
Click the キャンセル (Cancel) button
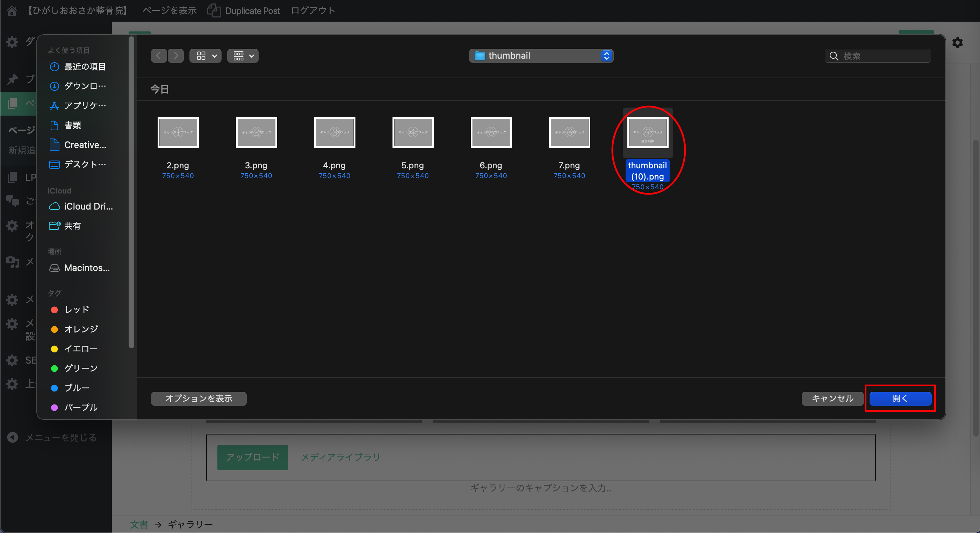tap(832, 399)
